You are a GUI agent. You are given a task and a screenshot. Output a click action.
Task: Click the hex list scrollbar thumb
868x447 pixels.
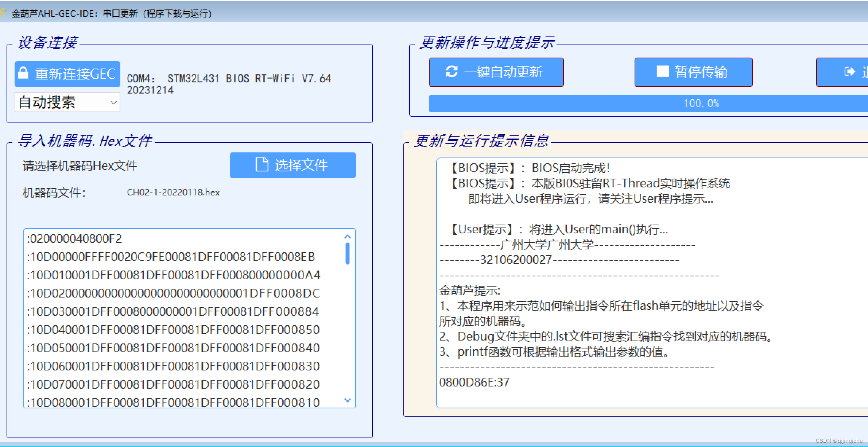click(347, 253)
